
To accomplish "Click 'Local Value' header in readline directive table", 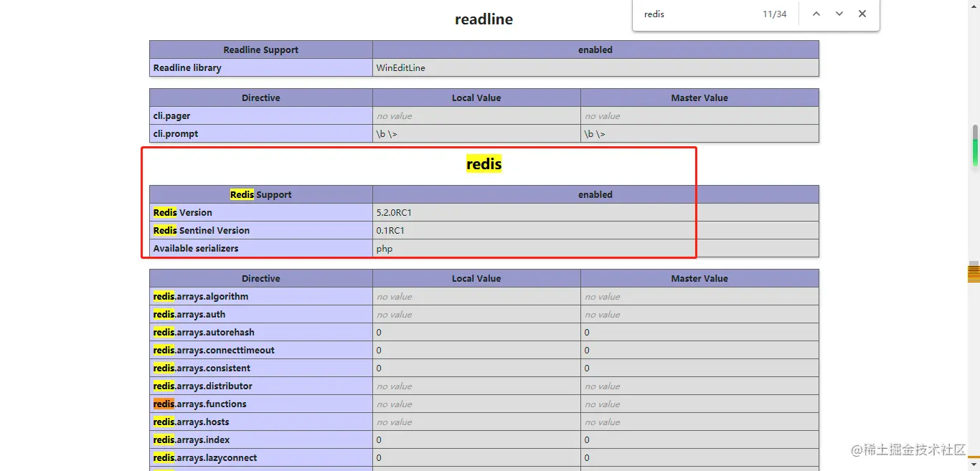I will tap(476, 98).
